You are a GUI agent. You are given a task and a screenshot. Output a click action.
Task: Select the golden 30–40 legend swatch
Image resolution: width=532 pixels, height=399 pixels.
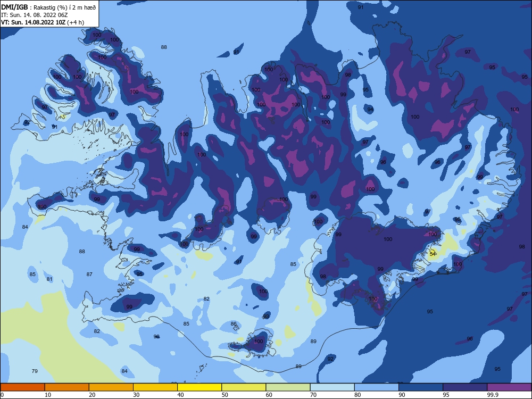click(x=155, y=387)
